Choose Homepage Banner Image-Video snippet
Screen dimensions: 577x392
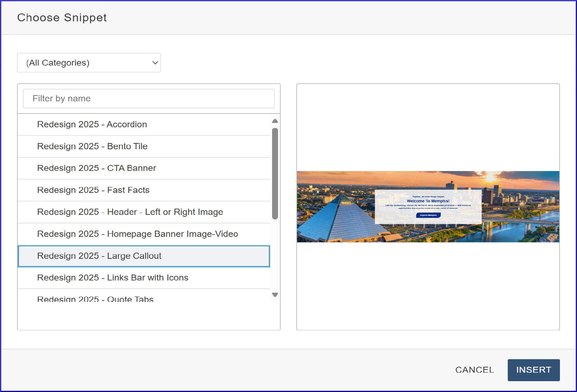[138, 234]
